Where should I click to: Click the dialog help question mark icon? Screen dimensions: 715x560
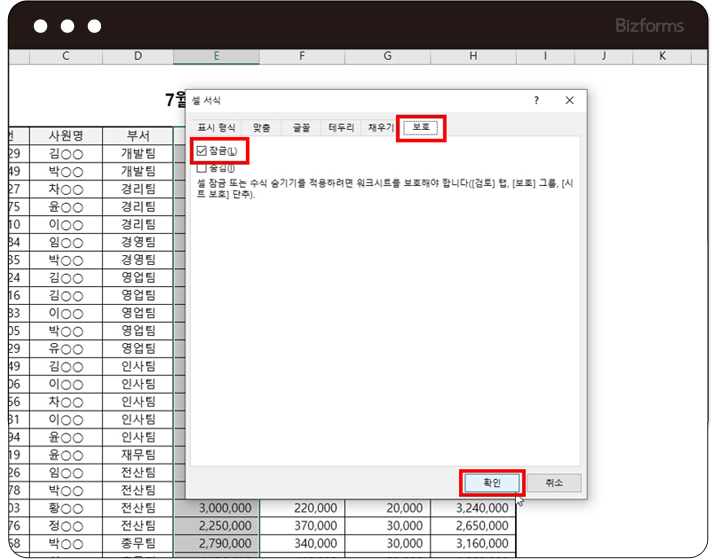536,100
